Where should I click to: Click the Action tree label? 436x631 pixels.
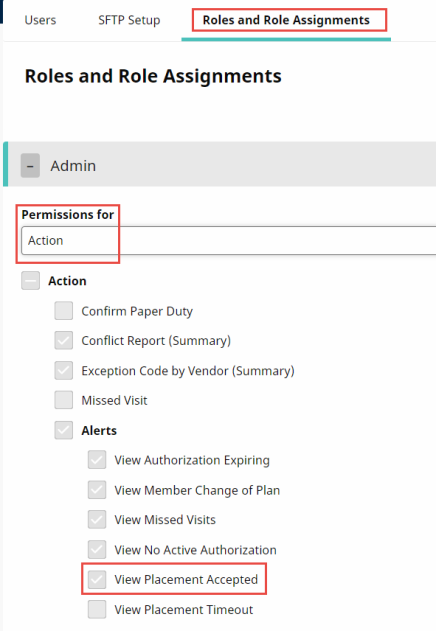(x=67, y=280)
